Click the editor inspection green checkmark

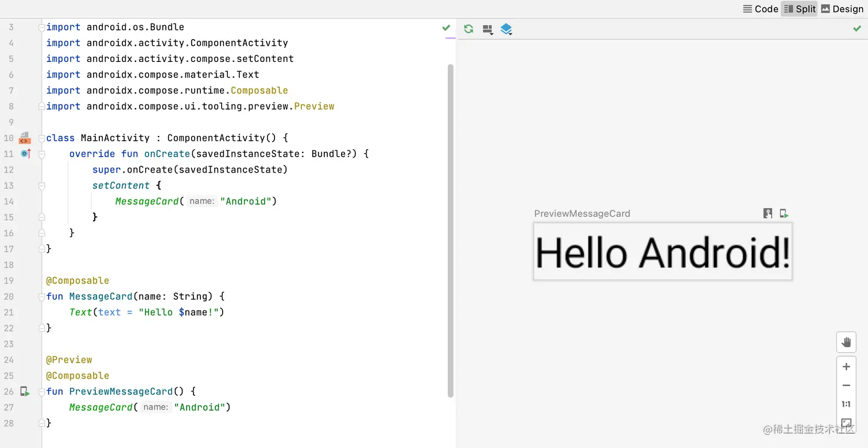[446, 27]
